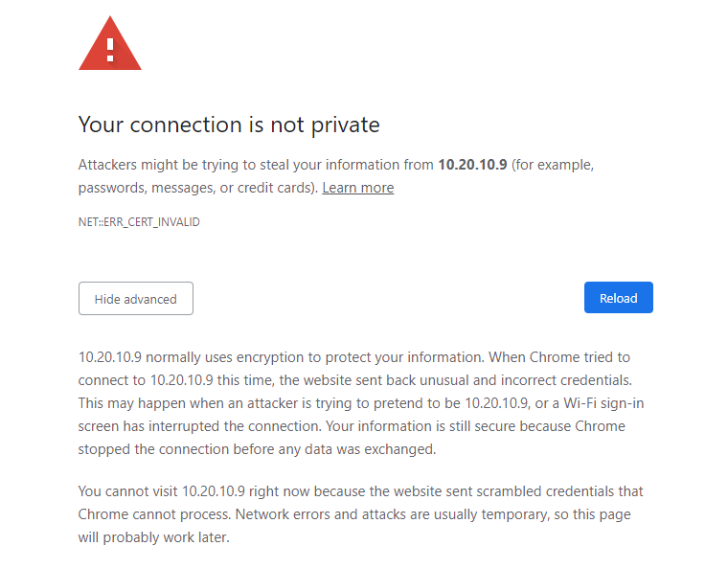Click the '(for example,' text
728x569 pixels.
click(553, 165)
